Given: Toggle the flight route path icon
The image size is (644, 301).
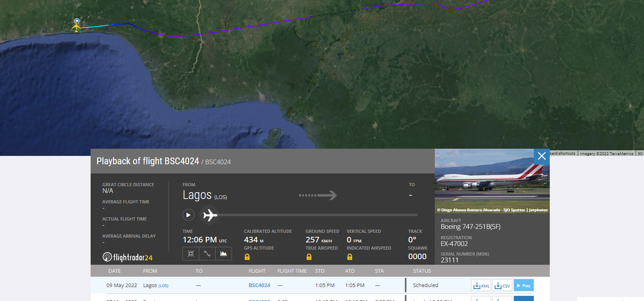Looking at the screenshot, I should click(x=207, y=254).
